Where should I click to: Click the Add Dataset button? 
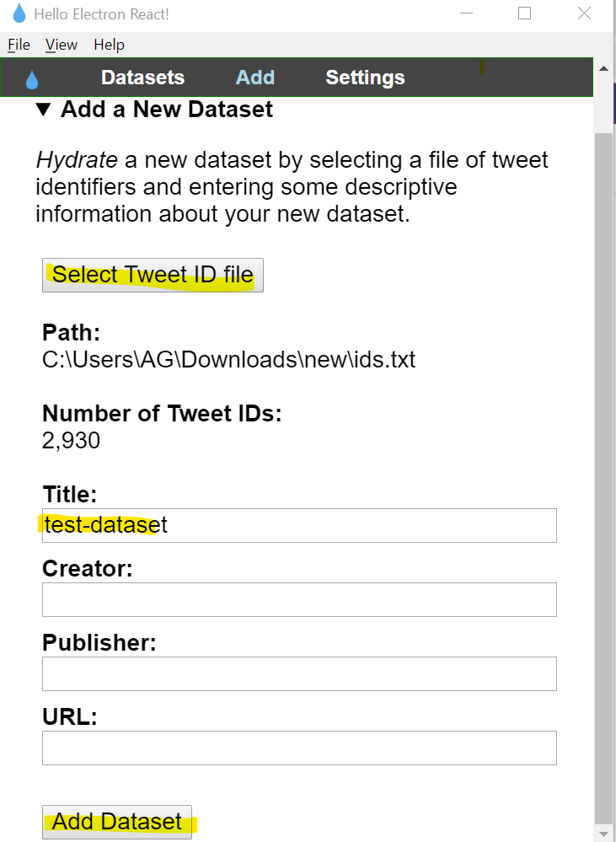pyautogui.click(x=117, y=822)
